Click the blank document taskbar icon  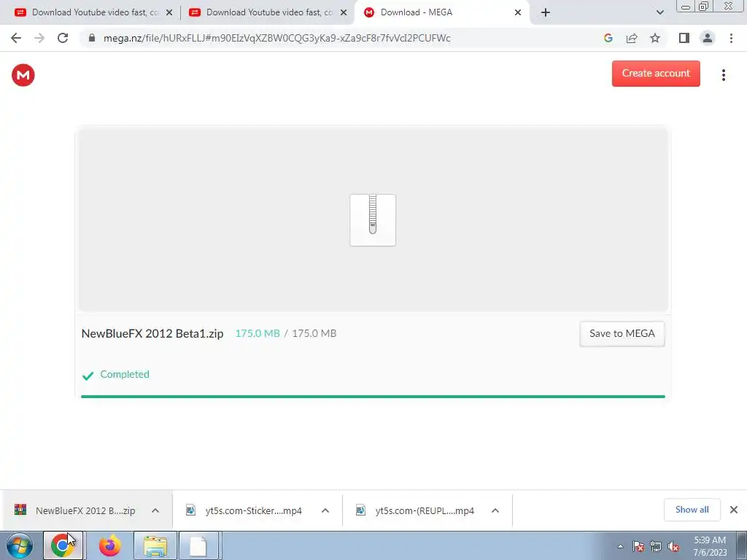(198, 545)
